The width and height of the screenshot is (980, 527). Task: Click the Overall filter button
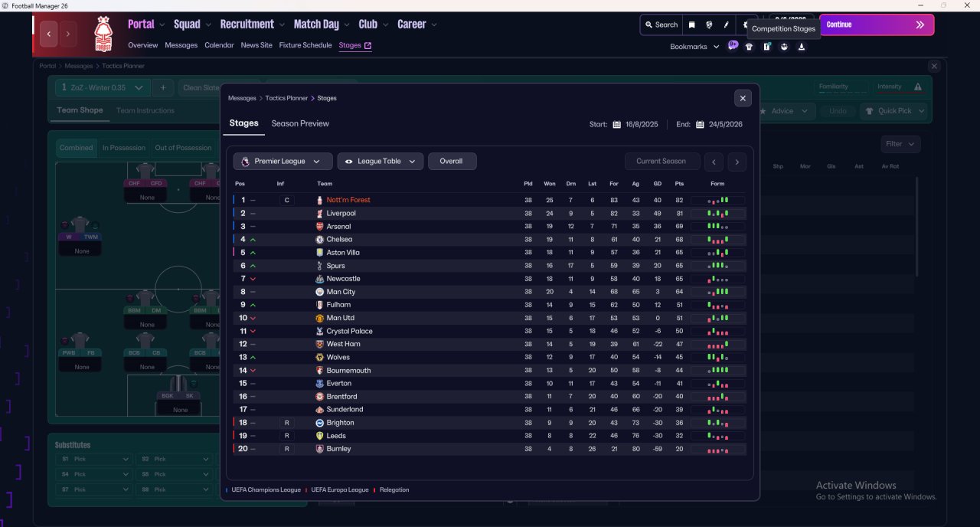tap(452, 162)
